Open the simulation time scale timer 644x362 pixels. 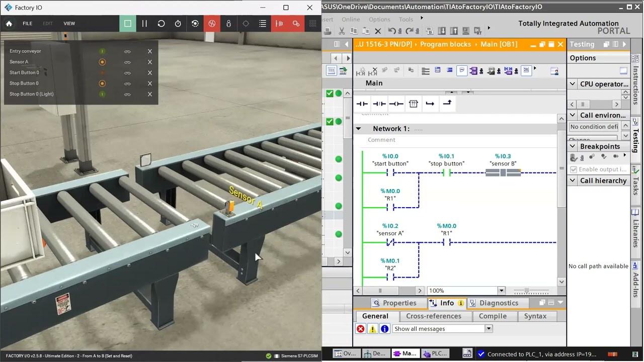178,24
